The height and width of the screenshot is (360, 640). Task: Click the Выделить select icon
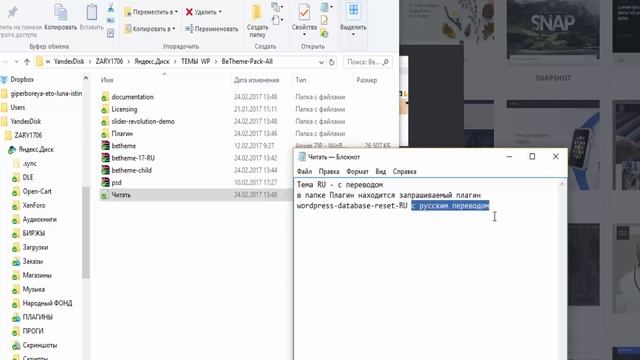(x=353, y=10)
